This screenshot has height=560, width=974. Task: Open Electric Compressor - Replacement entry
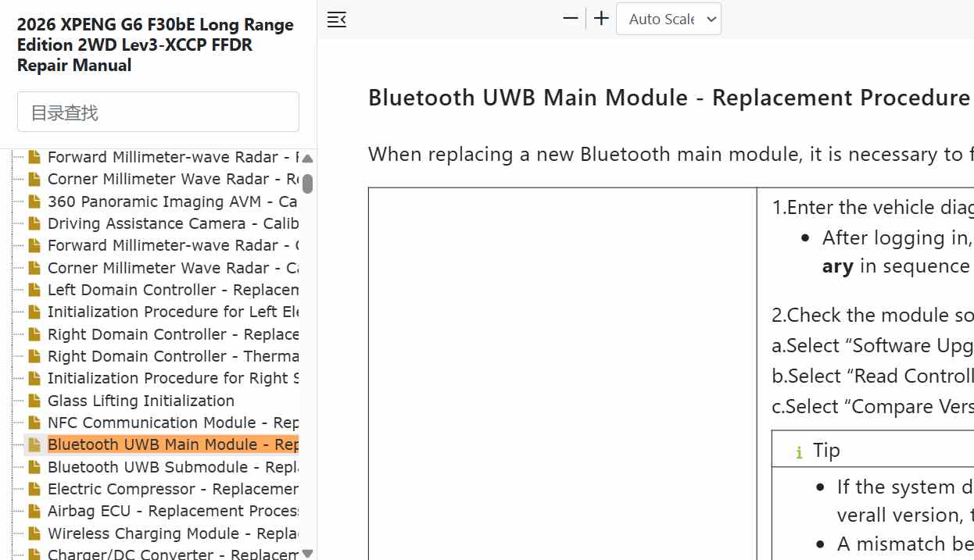pyautogui.click(x=173, y=489)
